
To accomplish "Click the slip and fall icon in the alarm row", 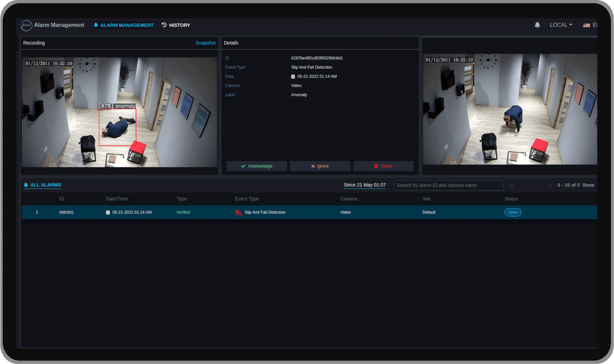I will coord(238,212).
